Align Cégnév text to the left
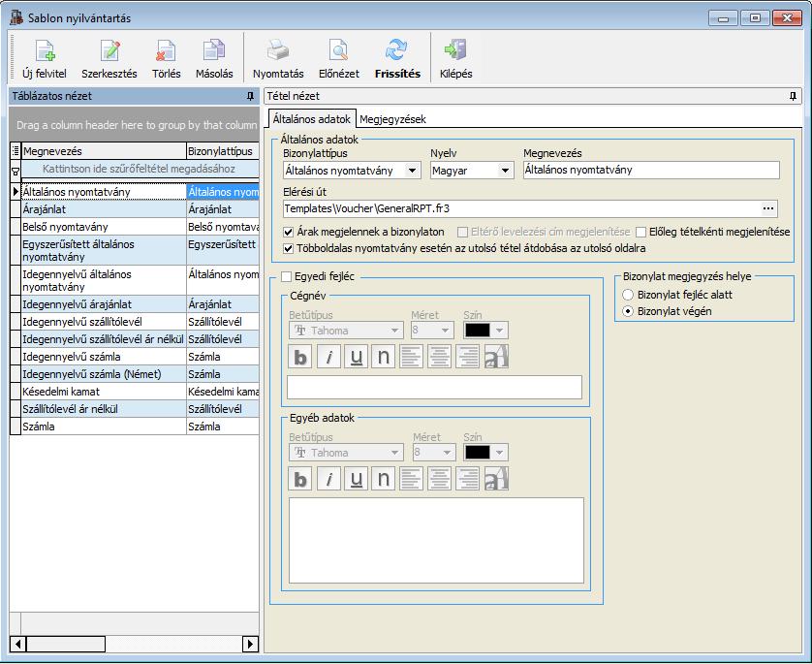The height and width of the screenshot is (664, 812). [412, 357]
